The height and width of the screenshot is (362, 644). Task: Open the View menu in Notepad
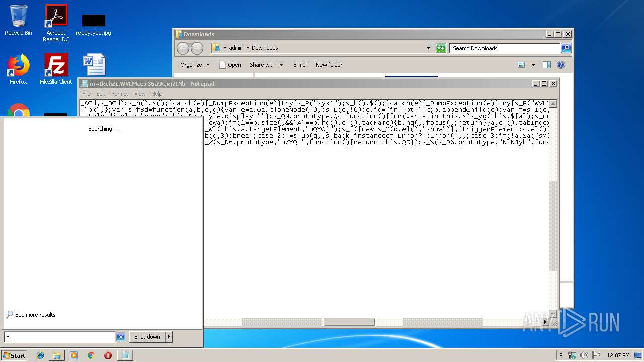140,94
